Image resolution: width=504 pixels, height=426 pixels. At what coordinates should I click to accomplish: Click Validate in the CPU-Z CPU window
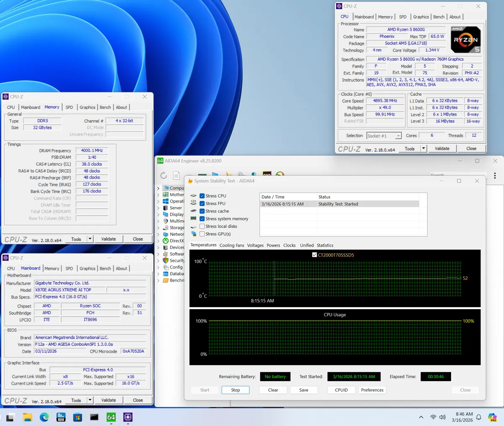click(442, 148)
